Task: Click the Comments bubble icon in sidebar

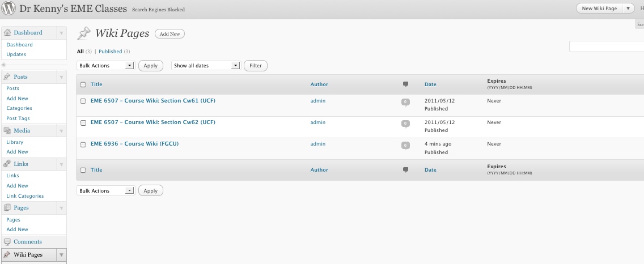Action: pos(7,242)
